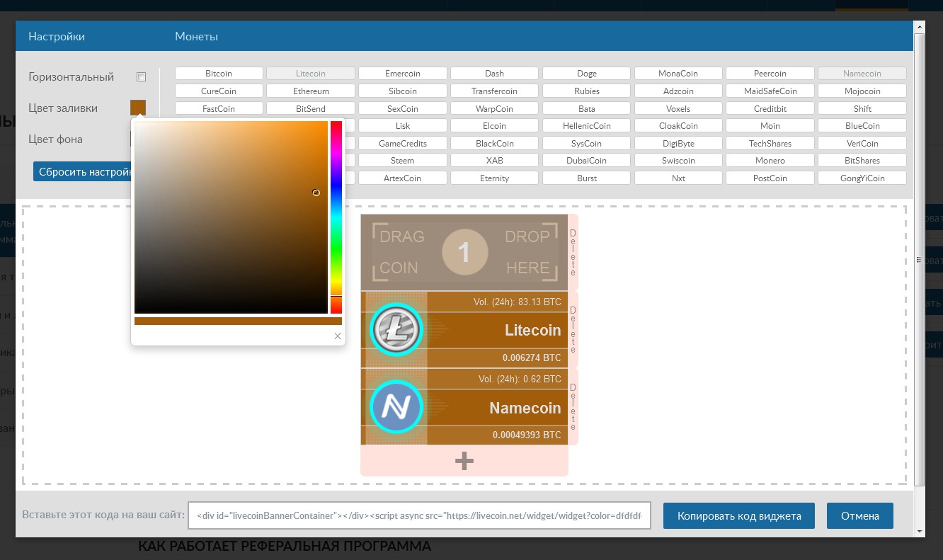943x560 pixels.
Task: Select the CureCoin coin button
Action: [219, 91]
